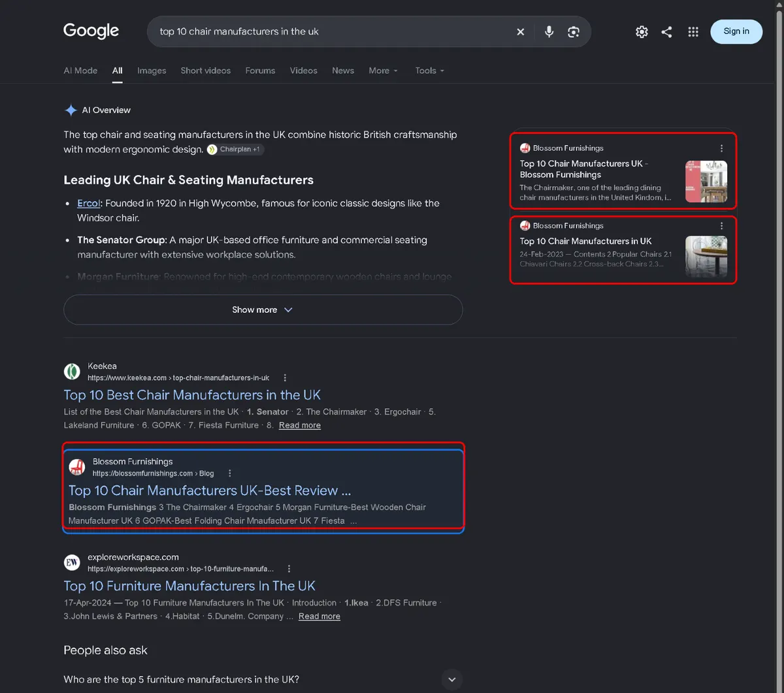Screen dimensions: 784x693
Task: Click the Keekea site favicon
Action: 72,372
